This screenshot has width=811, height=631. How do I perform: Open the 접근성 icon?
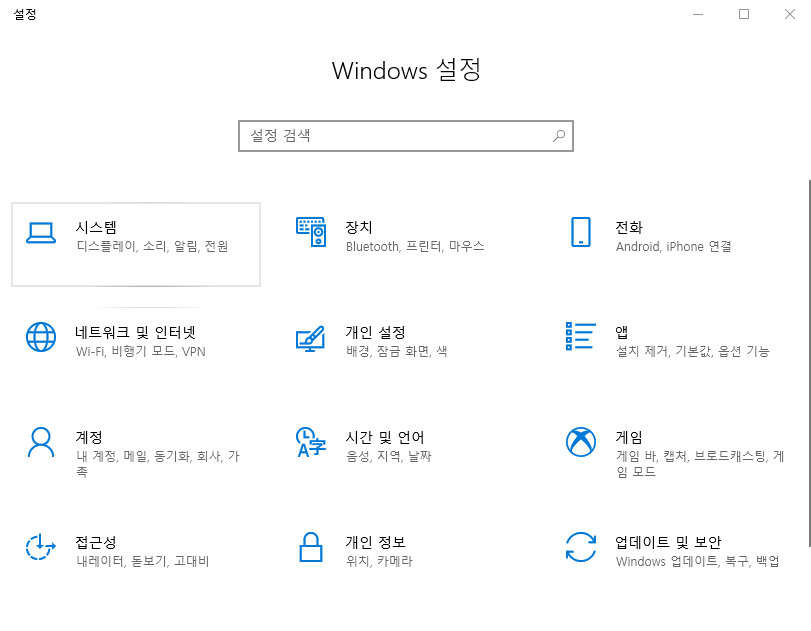pos(40,547)
